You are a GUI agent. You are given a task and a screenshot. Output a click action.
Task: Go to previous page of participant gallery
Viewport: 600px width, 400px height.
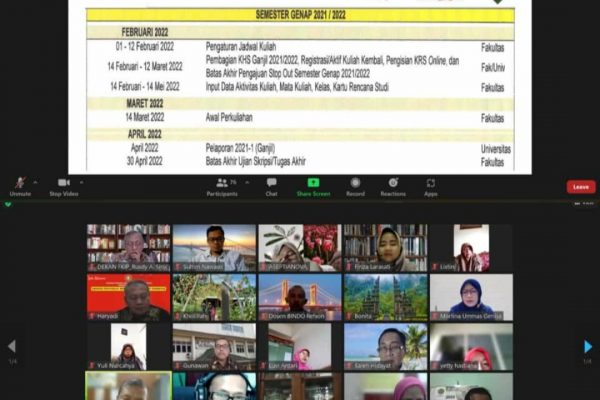tap(11, 346)
